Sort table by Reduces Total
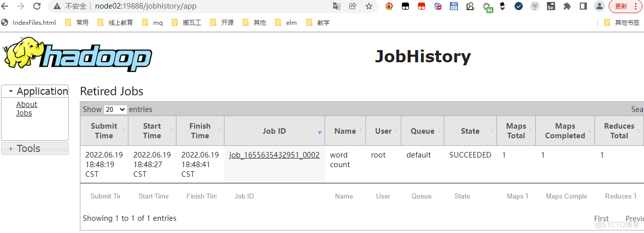The width and height of the screenshot is (644, 233). click(619, 131)
